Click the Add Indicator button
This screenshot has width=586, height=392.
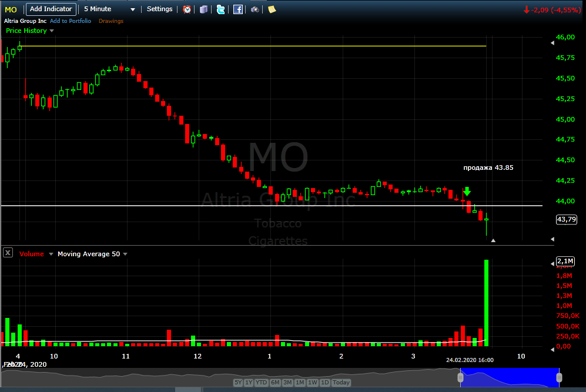pyautogui.click(x=51, y=9)
